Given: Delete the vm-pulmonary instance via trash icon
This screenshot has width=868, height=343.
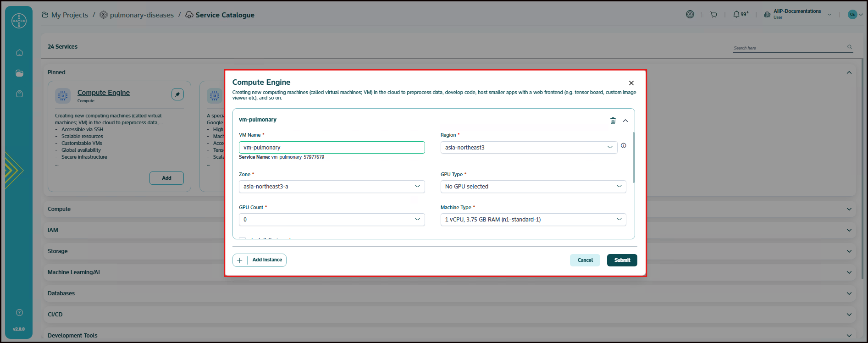Looking at the screenshot, I should tap(613, 121).
